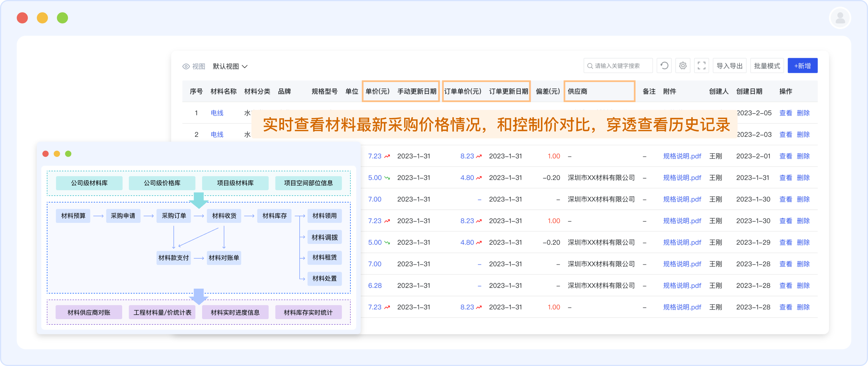This screenshot has height=366, width=868.
Task: Click the user avatar icon
Action: point(840,18)
